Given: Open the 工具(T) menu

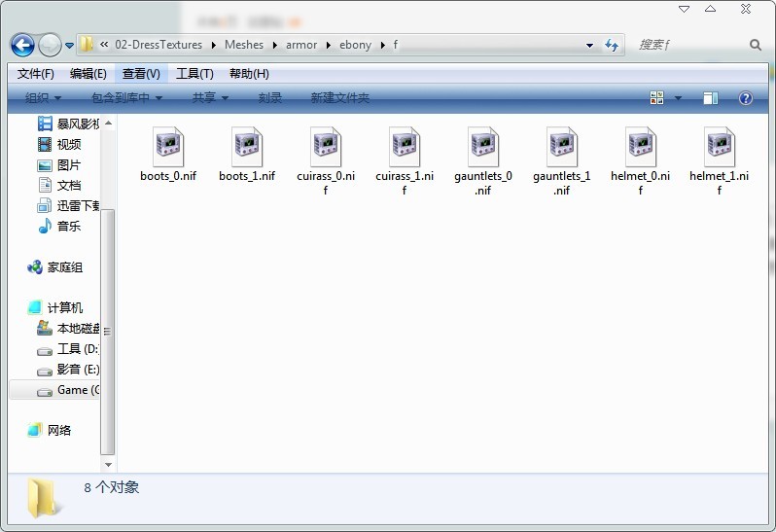Looking at the screenshot, I should pyautogui.click(x=194, y=74).
